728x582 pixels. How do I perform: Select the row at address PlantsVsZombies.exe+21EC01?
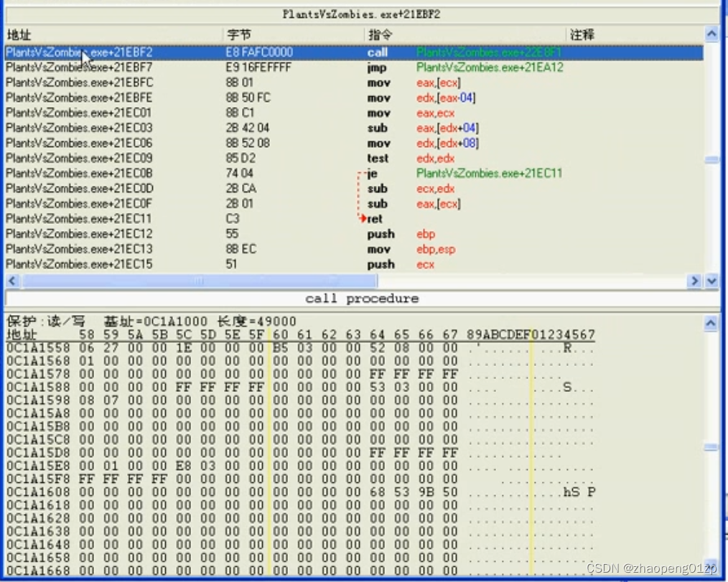[354, 113]
